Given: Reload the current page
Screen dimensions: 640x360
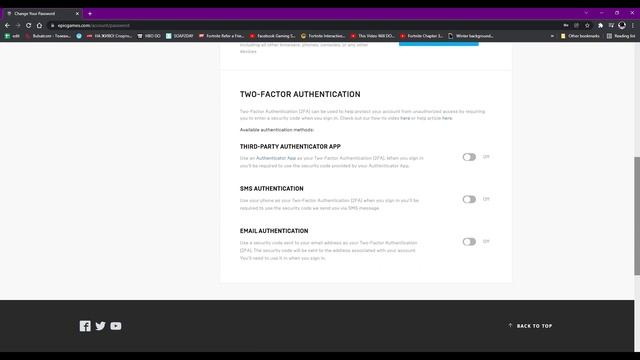Looking at the screenshot, I should click(x=28, y=25).
